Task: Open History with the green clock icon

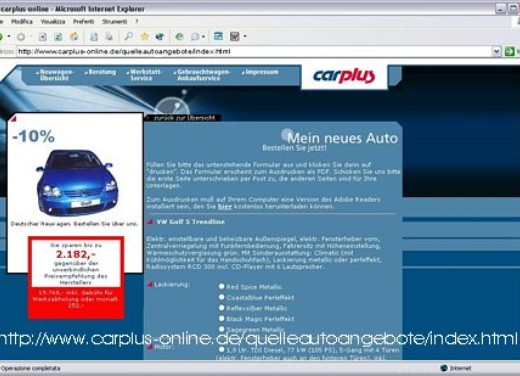Action: coord(179,36)
